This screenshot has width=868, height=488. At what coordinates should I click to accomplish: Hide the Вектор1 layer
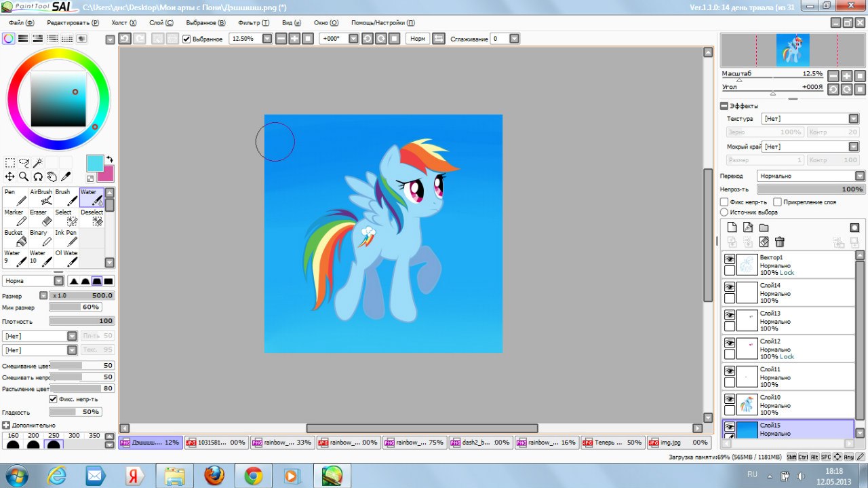(730, 259)
